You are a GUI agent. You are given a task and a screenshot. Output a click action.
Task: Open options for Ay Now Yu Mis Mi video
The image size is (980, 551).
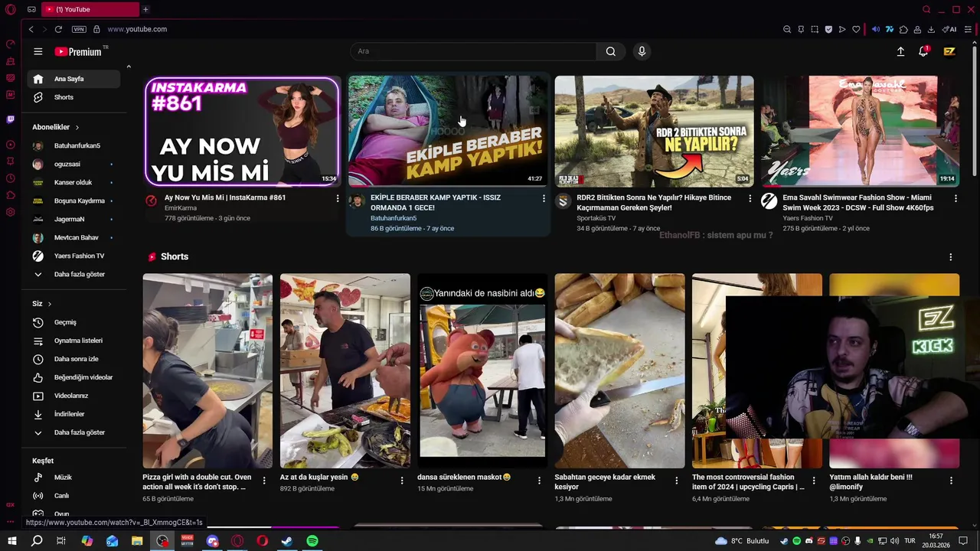tap(338, 198)
